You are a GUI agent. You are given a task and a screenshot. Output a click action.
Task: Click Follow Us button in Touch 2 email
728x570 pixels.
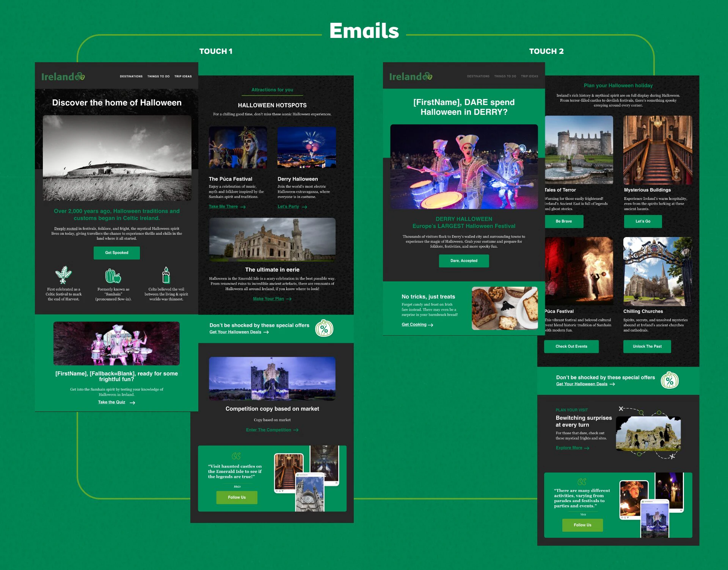coord(582,525)
